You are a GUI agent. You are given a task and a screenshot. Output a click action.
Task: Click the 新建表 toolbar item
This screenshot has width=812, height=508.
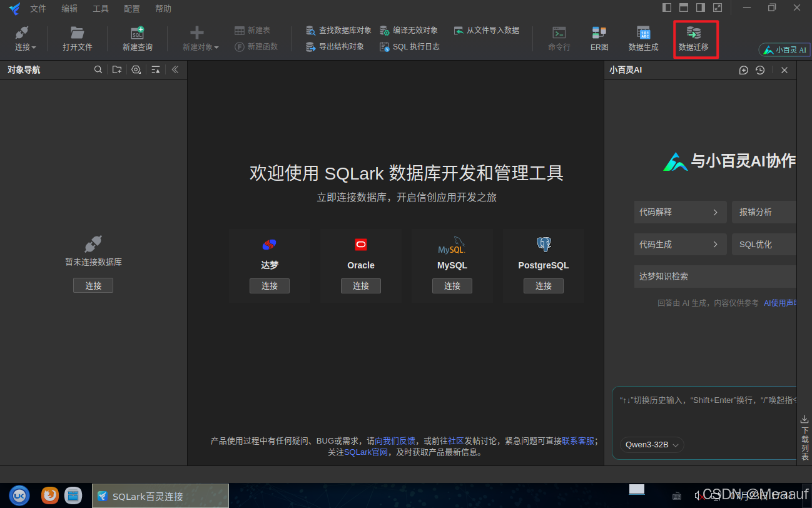[253, 30]
